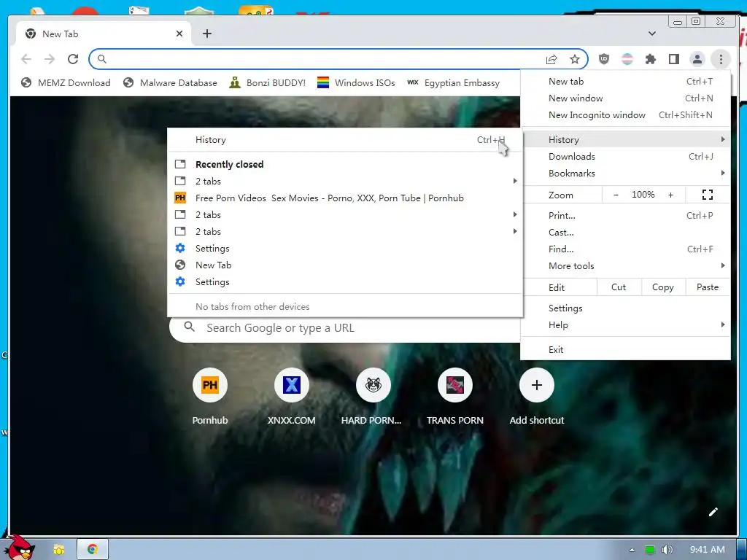This screenshot has height=560, width=747.
Task: Click the Chrome taskbar button
Action: (x=93, y=550)
